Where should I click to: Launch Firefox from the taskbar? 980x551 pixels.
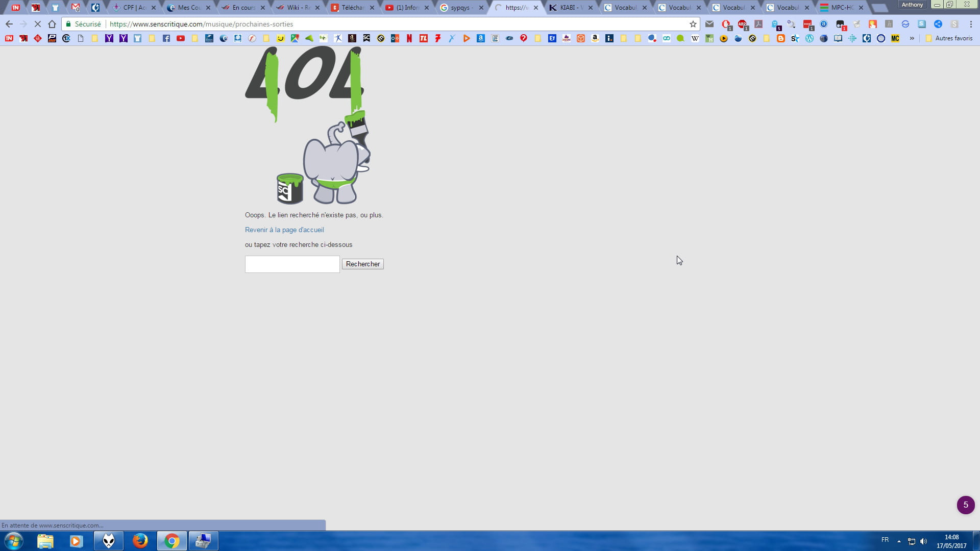point(140,541)
